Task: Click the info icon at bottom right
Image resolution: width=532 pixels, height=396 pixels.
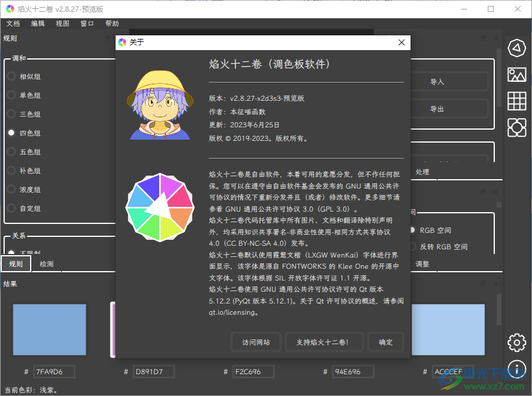Action: click(x=516, y=368)
